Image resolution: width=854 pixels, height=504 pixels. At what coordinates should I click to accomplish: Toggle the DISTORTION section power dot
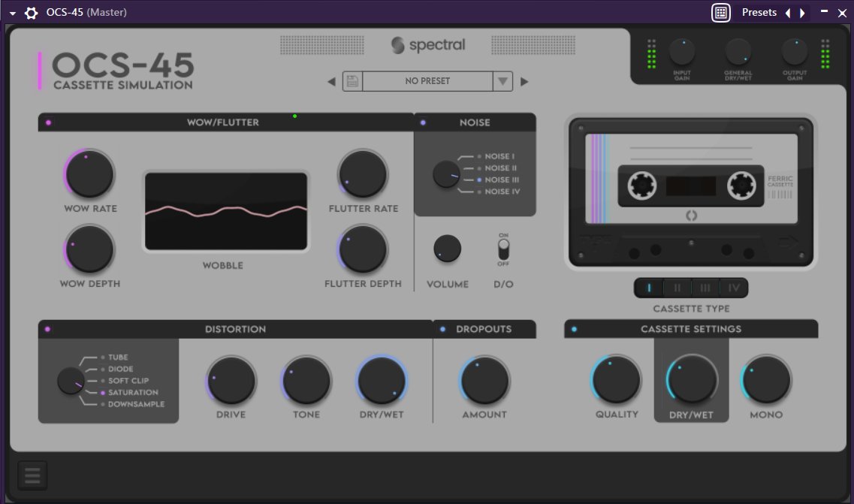(x=48, y=329)
